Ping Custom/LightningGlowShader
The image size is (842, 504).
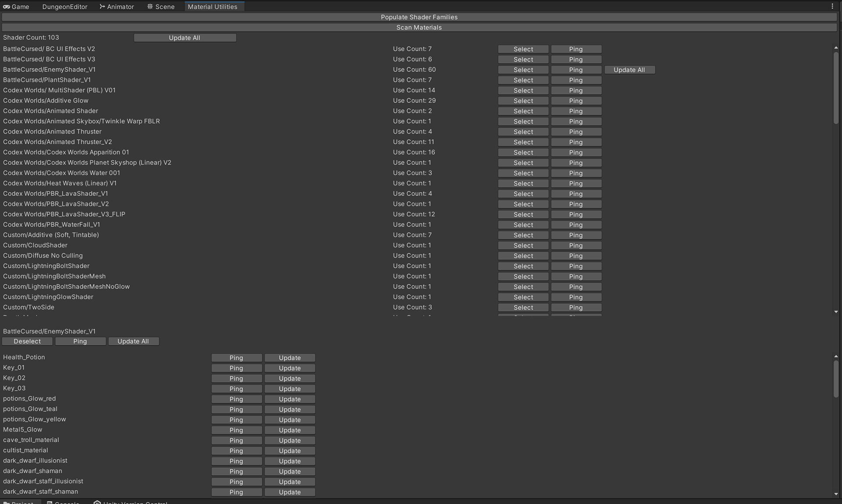point(576,297)
